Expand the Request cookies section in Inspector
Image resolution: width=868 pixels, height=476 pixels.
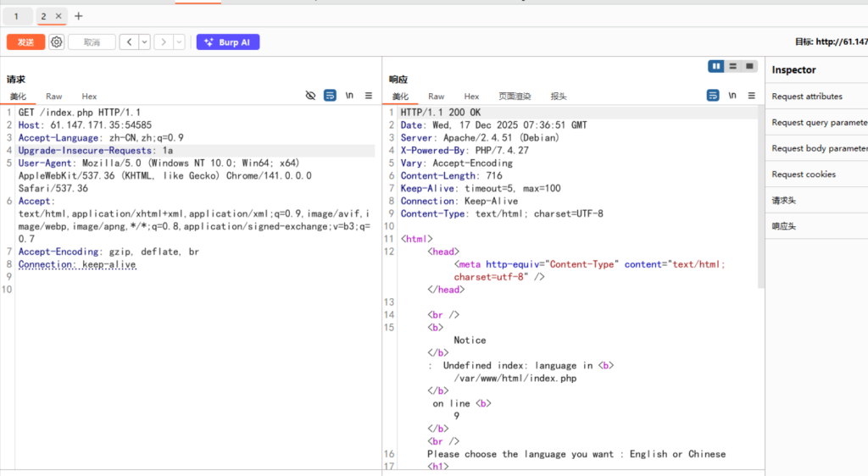804,174
